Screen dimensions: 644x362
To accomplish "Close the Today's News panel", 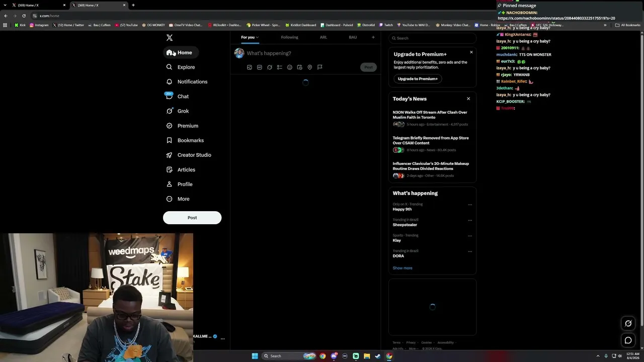I will pyautogui.click(x=468, y=99).
